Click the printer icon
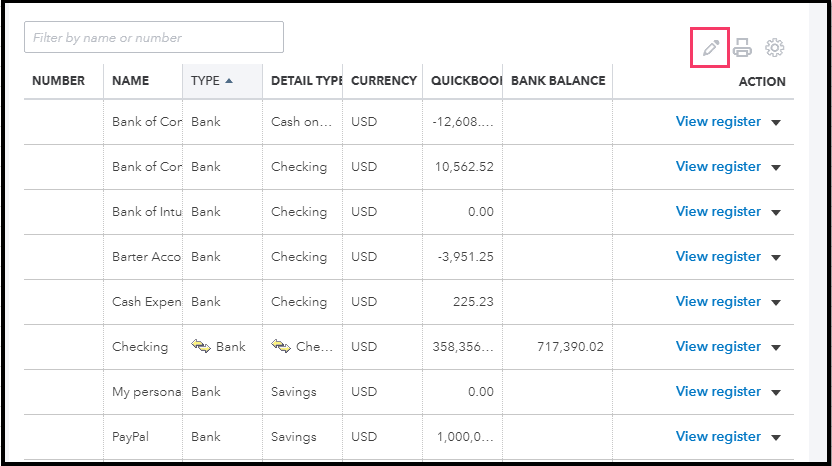The height and width of the screenshot is (466, 832). (743, 47)
